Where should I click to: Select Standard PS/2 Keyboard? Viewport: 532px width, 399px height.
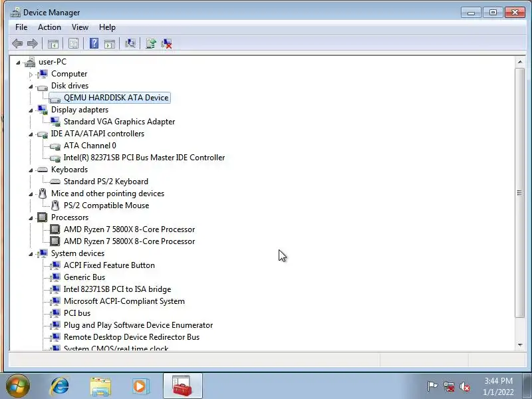106,182
